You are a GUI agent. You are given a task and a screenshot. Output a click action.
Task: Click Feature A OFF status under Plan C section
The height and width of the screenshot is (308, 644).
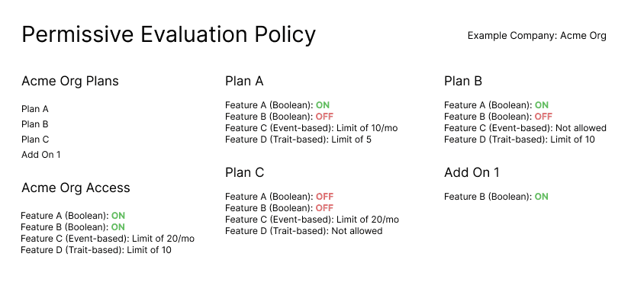pos(324,197)
